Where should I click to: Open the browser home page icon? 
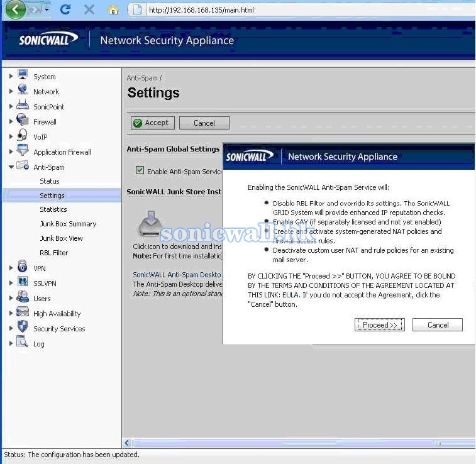pos(113,10)
